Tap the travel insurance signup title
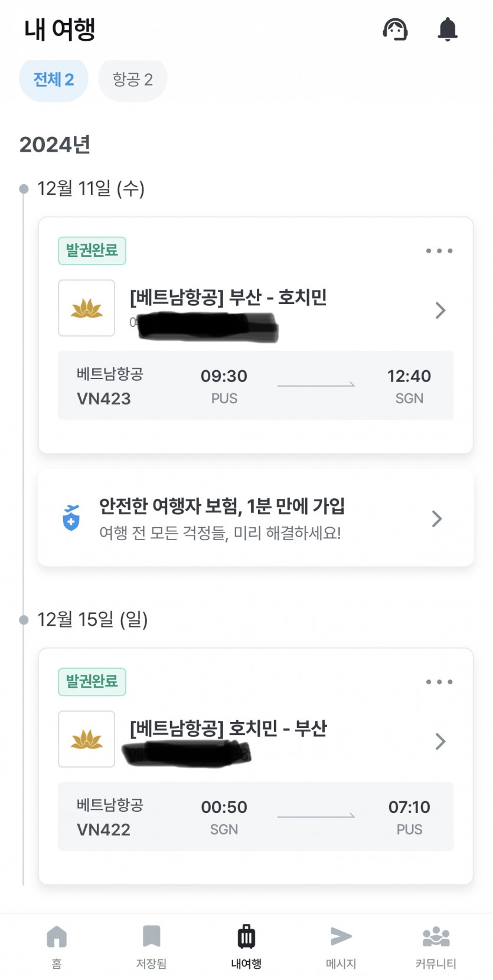The image size is (493, 980). (x=222, y=506)
